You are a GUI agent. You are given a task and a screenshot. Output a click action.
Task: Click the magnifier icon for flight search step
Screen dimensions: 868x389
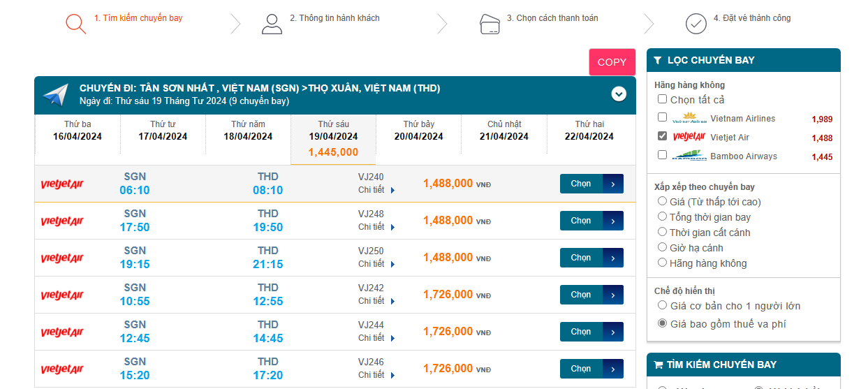75,24
